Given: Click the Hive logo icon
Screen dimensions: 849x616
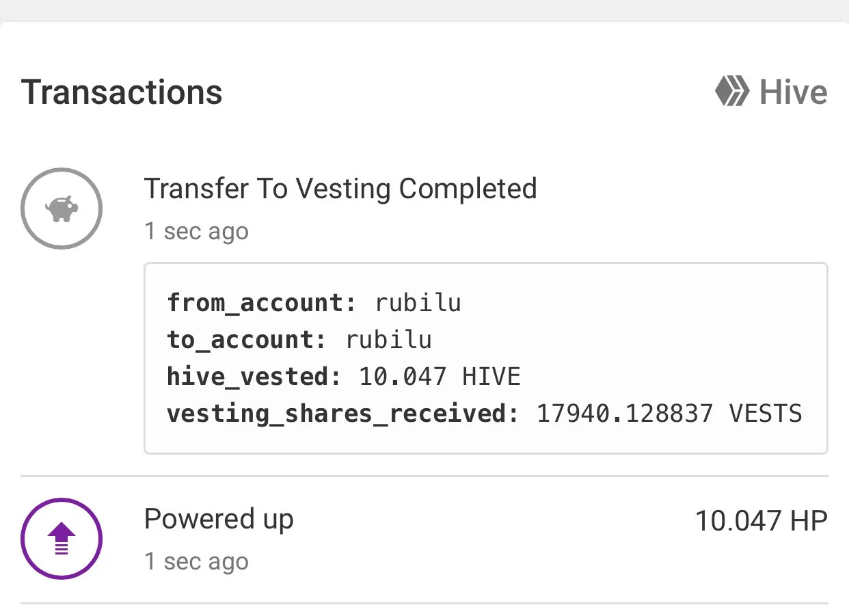Looking at the screenshot, I should tap(733, 92).
